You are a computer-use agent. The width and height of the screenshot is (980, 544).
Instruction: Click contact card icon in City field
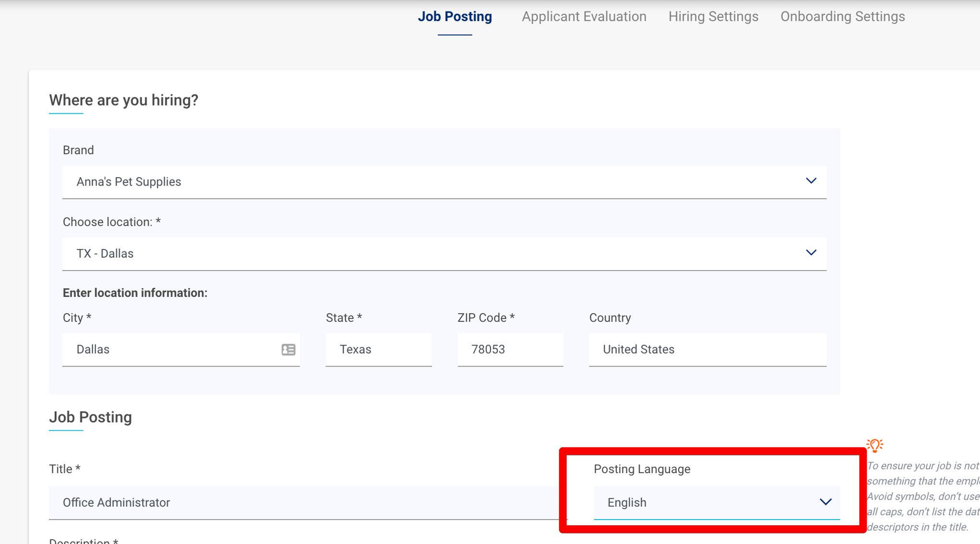[x=288, y=350]
